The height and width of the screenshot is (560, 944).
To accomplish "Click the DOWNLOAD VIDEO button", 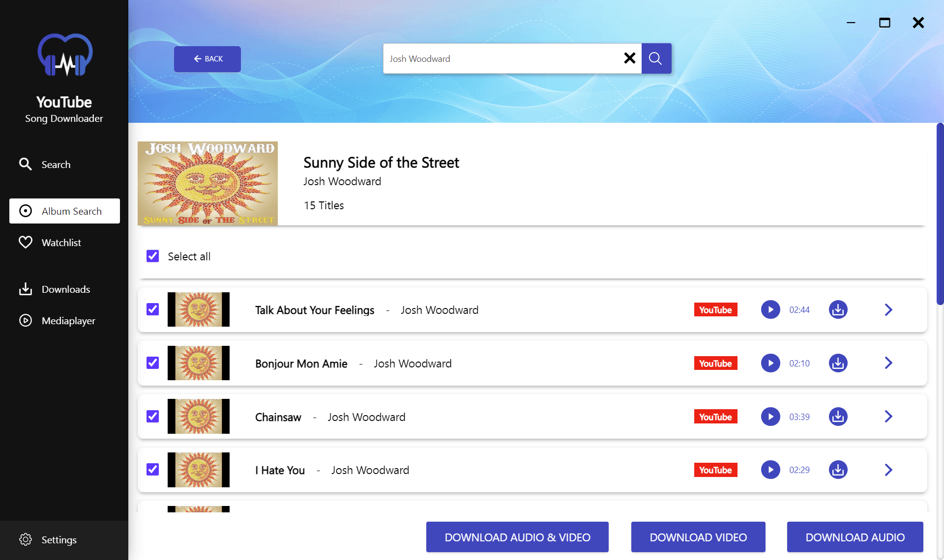I will pos(698,537).
